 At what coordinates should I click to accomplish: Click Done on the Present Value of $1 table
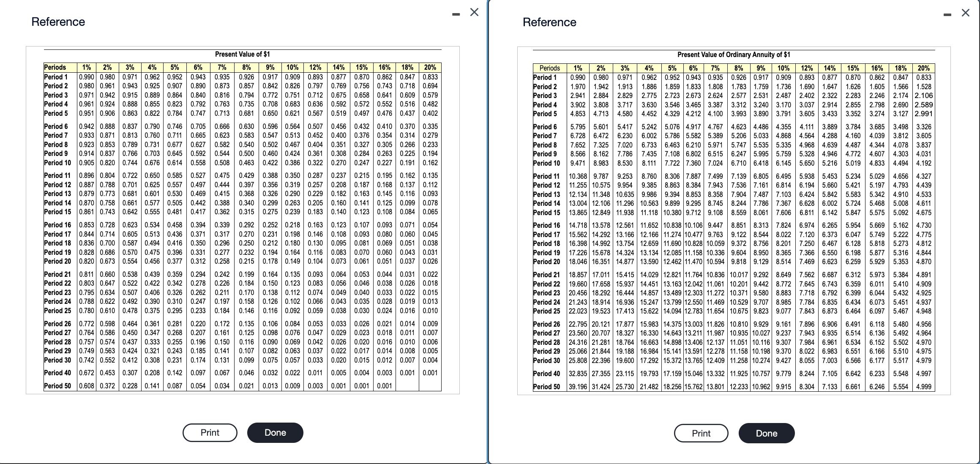tap(275, 432)
